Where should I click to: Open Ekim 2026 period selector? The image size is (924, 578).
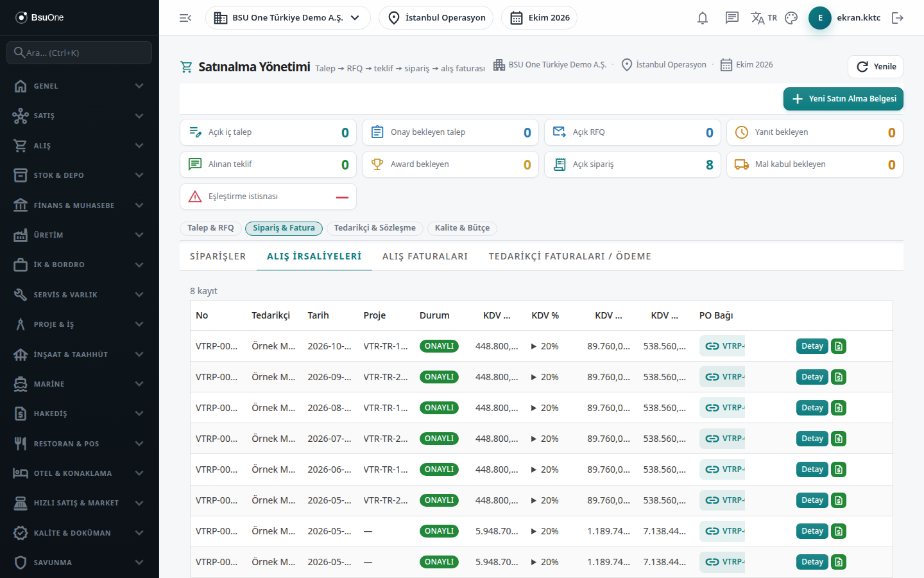click(x=540, y=18)
